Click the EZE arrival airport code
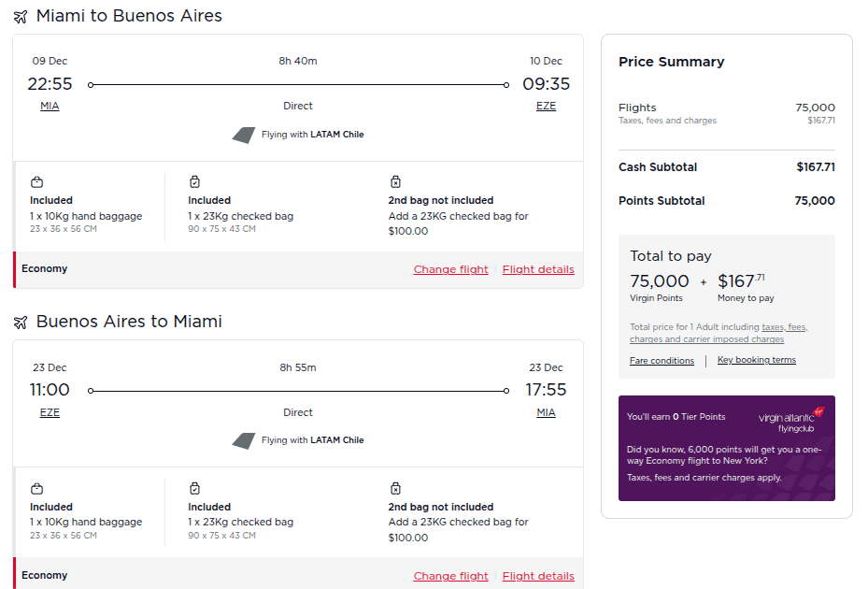 pos(546,106)
